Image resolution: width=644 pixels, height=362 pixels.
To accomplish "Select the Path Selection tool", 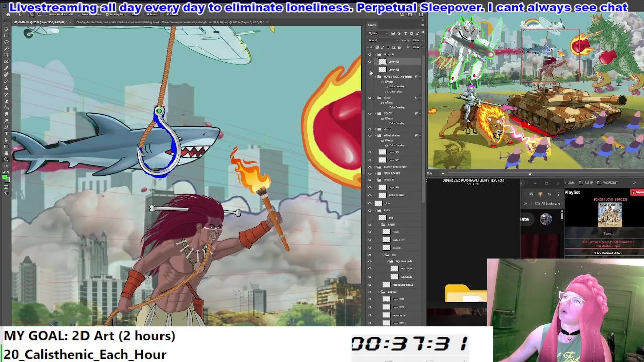I will [x=6, y=140].
